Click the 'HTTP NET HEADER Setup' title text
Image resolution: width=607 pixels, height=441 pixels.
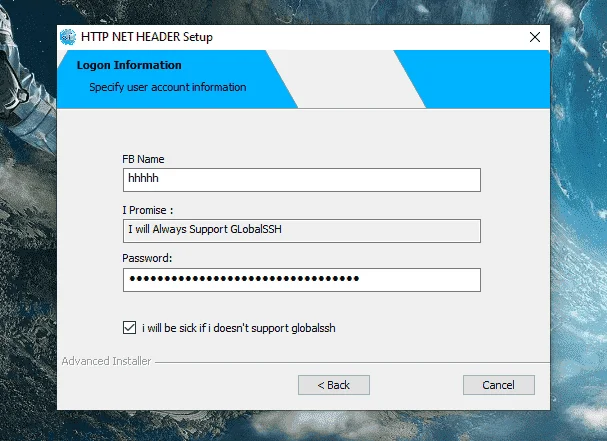[x=147, y=37]
